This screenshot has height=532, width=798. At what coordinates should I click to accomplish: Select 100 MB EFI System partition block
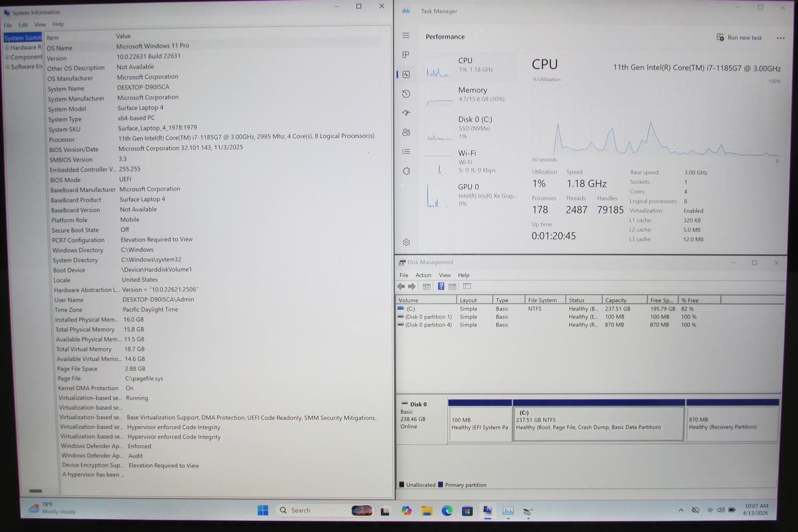(x=480, y=420)
